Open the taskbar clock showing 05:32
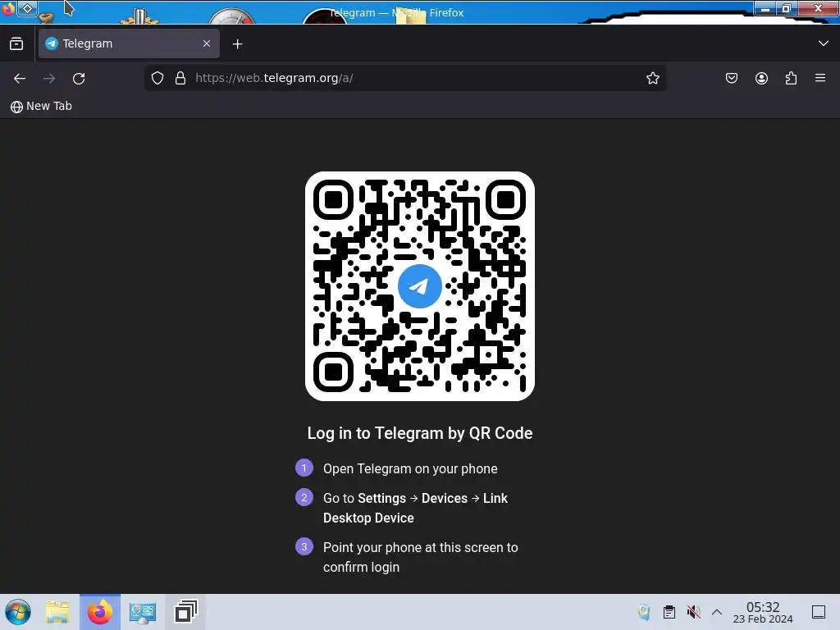 (x=763, y=612)
